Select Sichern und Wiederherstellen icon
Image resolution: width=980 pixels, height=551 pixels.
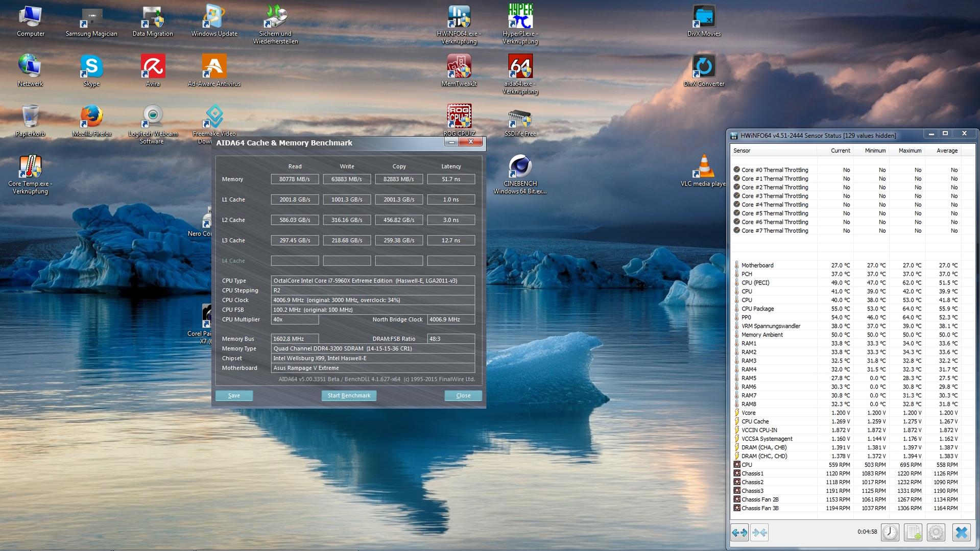(275, 25)
